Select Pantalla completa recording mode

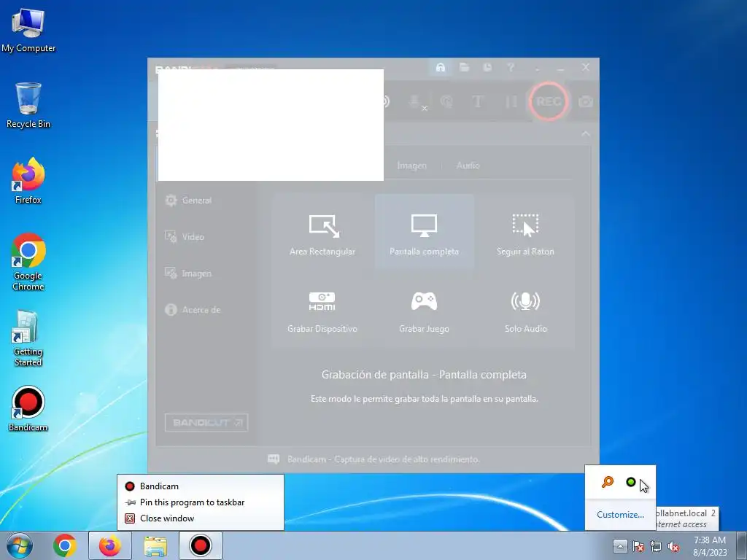(x=424, y=233)
